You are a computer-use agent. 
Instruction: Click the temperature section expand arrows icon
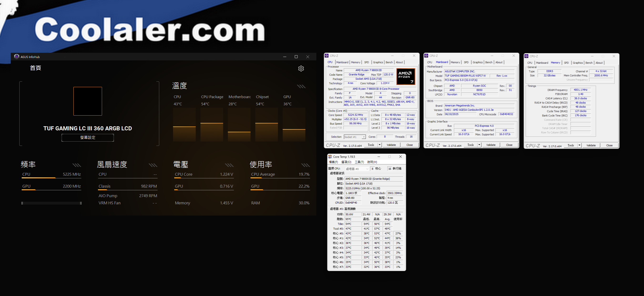(301, 86)
